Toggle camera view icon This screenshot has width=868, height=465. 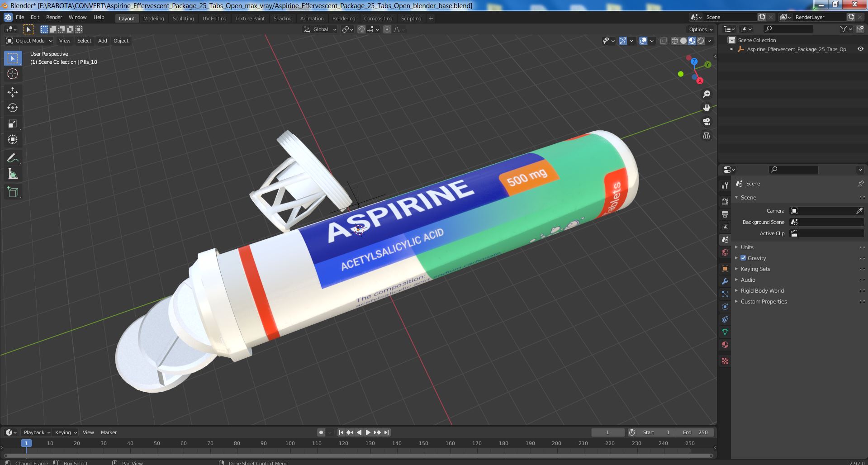707,122
